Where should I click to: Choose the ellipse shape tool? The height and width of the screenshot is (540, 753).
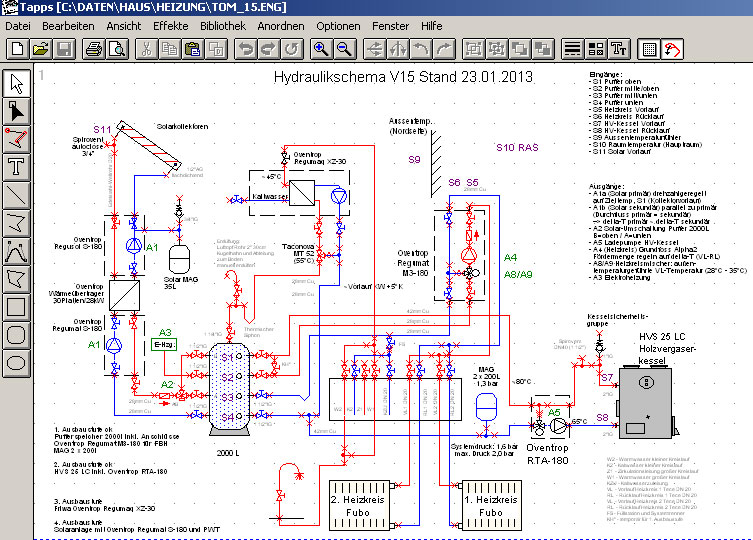17,361
